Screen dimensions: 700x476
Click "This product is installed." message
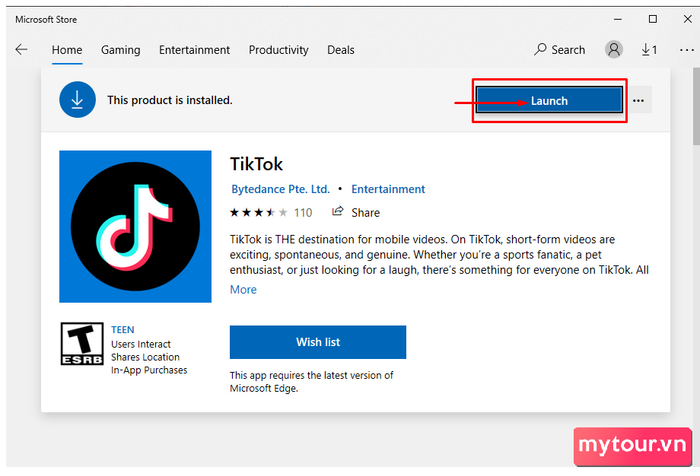pyautogui.click(x=170, y=100)
